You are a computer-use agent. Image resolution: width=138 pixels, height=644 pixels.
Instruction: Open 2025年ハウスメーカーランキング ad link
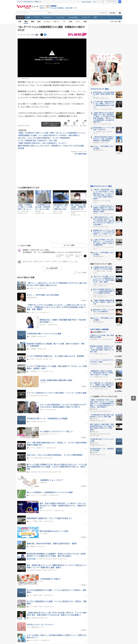point(40,624)
